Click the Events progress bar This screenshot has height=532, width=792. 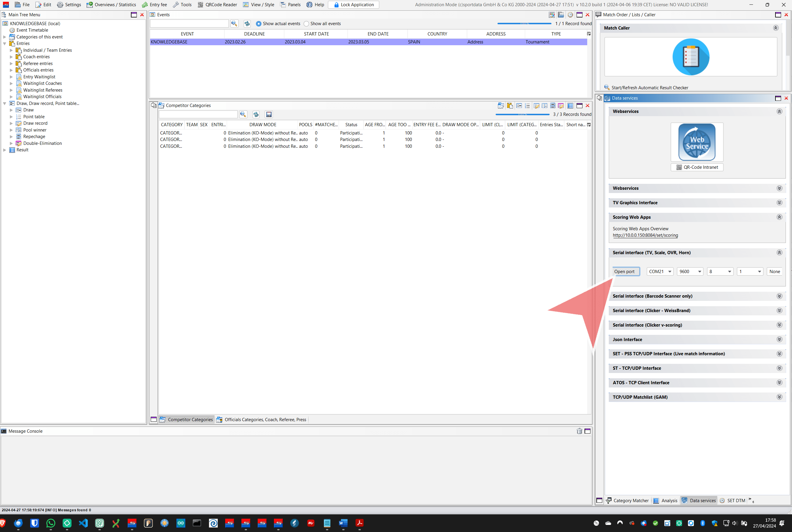(x=524, y=23)
